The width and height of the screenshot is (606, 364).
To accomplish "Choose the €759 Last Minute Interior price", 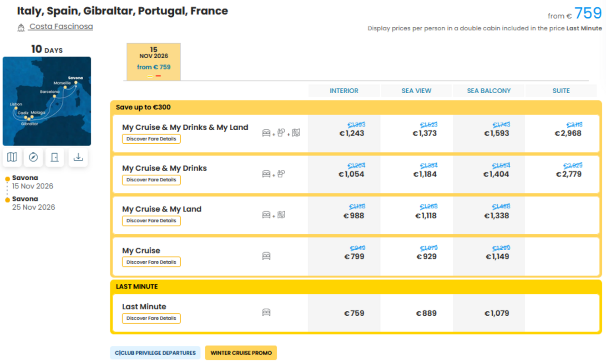I will [x=354, y=313].
